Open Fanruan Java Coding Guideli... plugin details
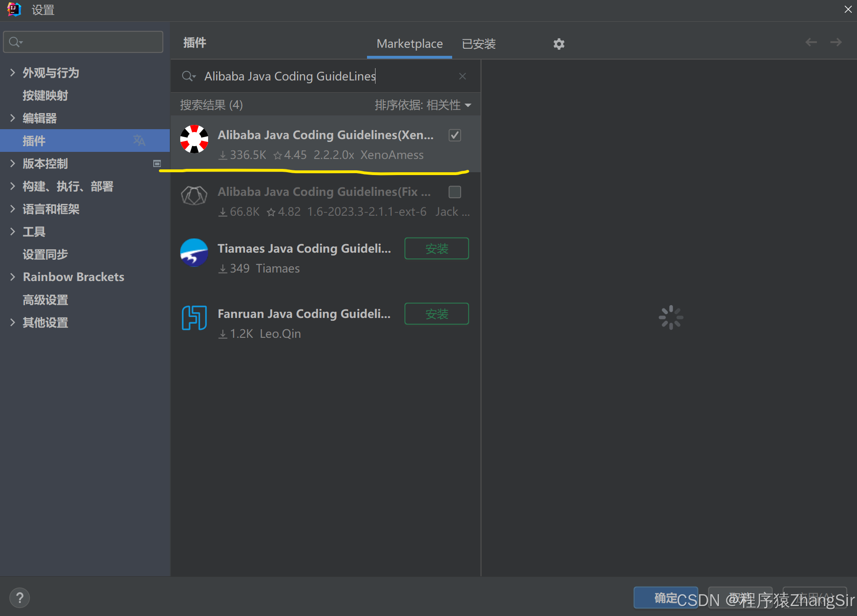857x616 pixels. (x=304, y=314)
